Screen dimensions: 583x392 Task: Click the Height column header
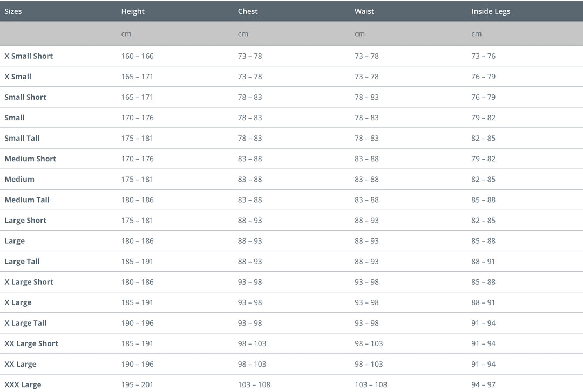pyautogui.click(x=133, y=11)
